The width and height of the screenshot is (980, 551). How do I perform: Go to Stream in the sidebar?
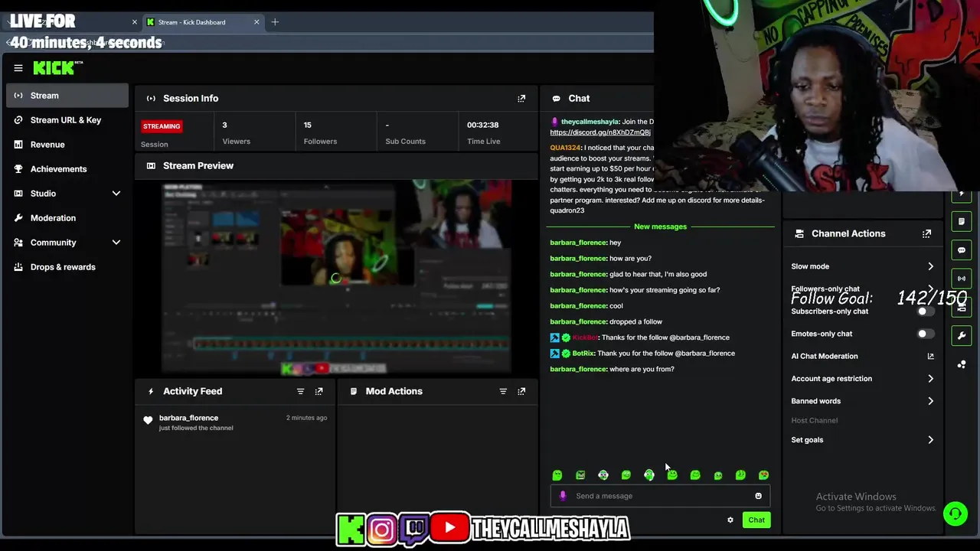point(67,96)
